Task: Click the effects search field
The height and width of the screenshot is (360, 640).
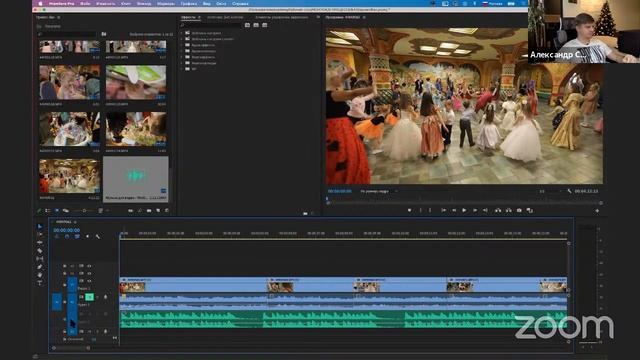Action: pos(211,25)
